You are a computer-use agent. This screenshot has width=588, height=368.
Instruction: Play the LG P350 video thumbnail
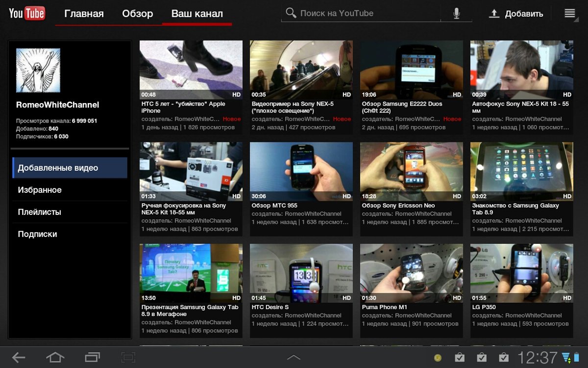[522, 273]
